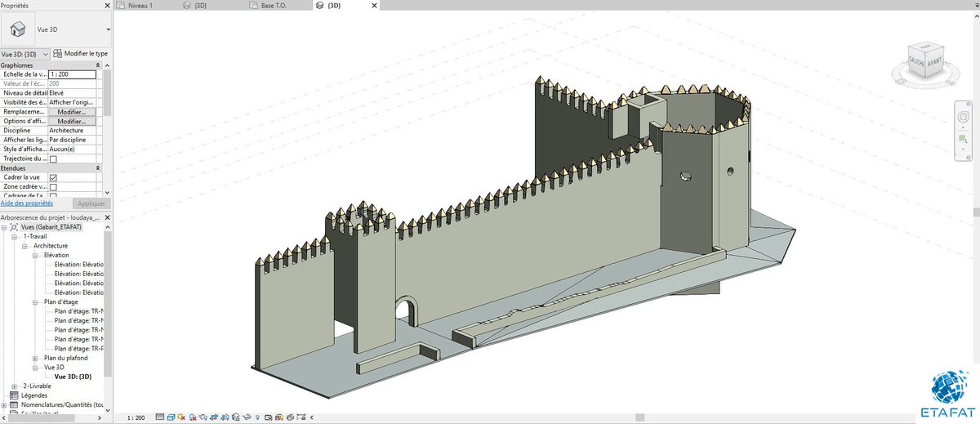Toggle Reveal Hidden Elements lightbulb icon
The width and height of the screenshot is (980, 424).
click(x=257, y=417)
